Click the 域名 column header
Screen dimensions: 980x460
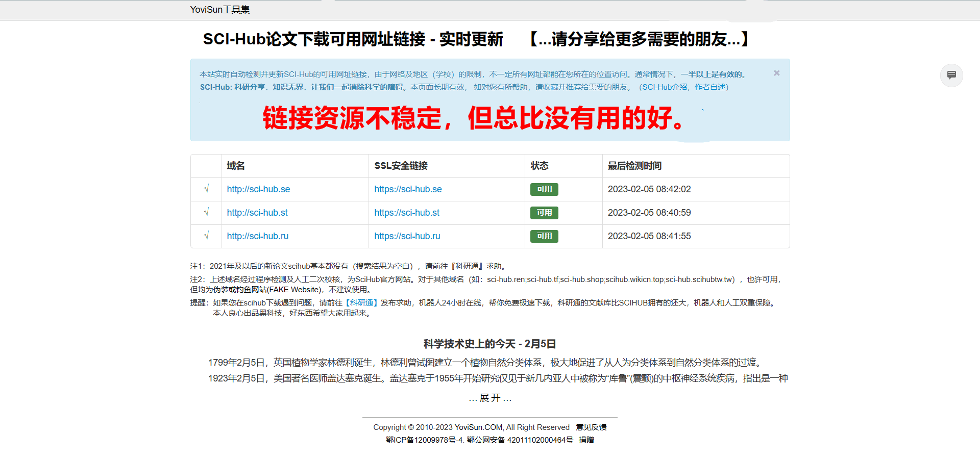(x=236, y=166)
